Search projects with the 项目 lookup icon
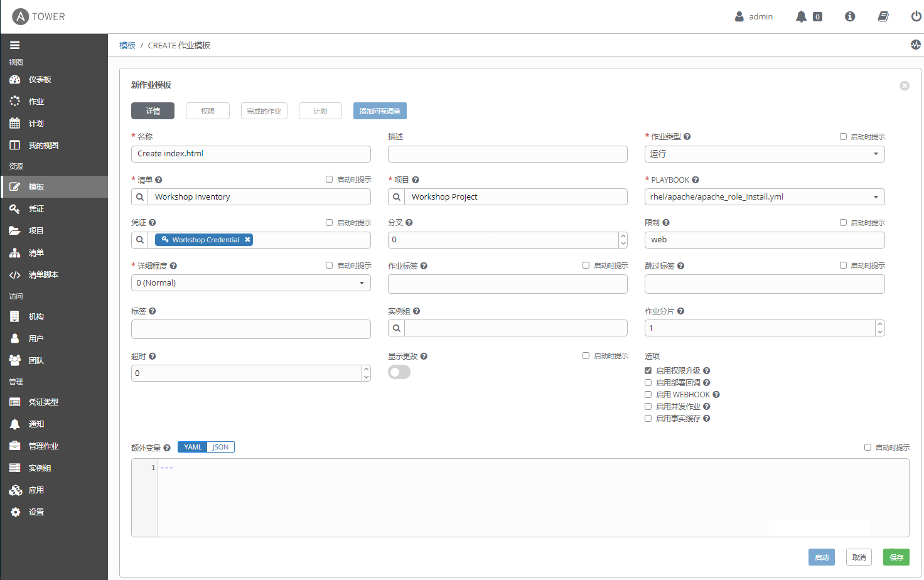This screenshot has width=924, height=580. (397, 197)
